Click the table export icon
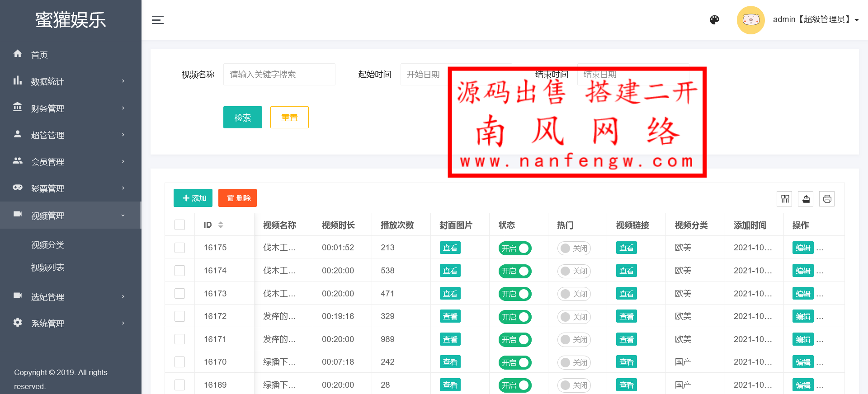 pos(806,199)
